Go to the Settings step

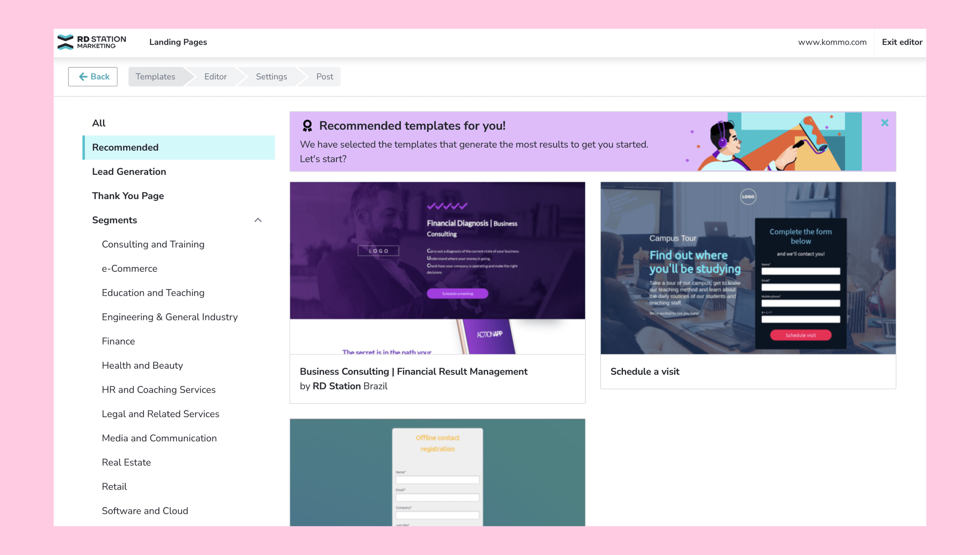[x=271, y=77]
